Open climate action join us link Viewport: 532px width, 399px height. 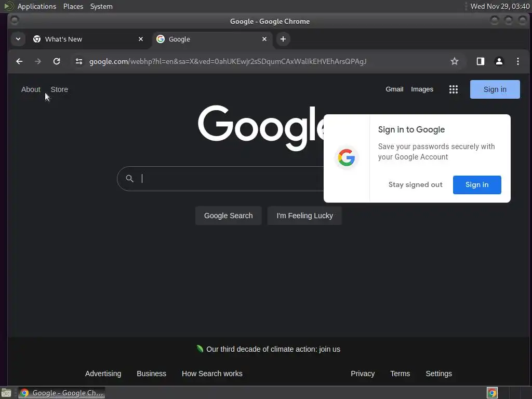click(273, 349)
